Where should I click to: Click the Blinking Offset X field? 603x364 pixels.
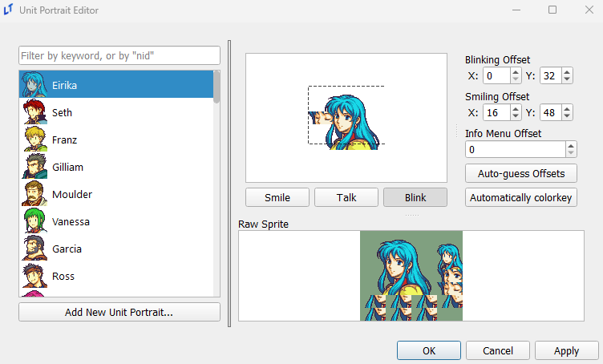point(497,75)
